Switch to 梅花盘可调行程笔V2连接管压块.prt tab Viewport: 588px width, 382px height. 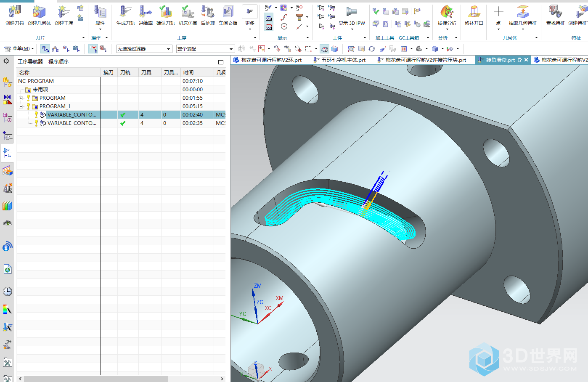pyautogui.click(x=422, y=60)
